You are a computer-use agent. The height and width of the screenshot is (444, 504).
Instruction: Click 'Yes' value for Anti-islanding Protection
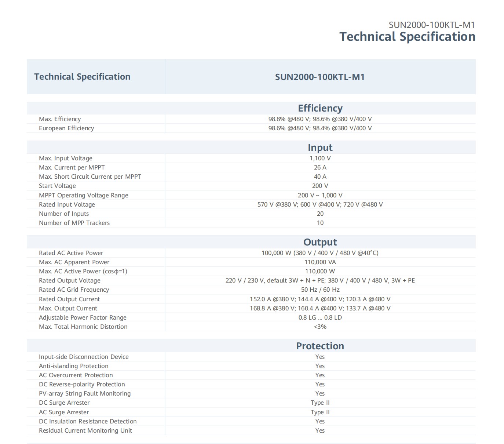pos(320,366)
